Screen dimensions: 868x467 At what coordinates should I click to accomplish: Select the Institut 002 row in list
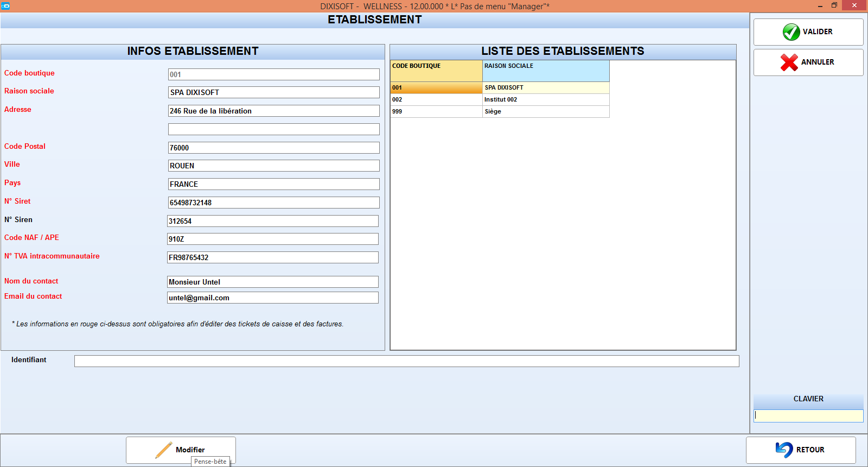point(500,99)
